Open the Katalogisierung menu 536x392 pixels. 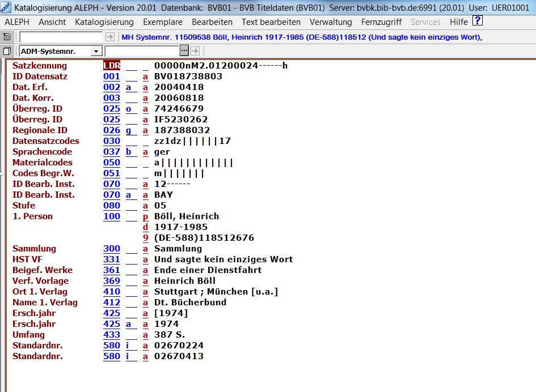(104, 22)
